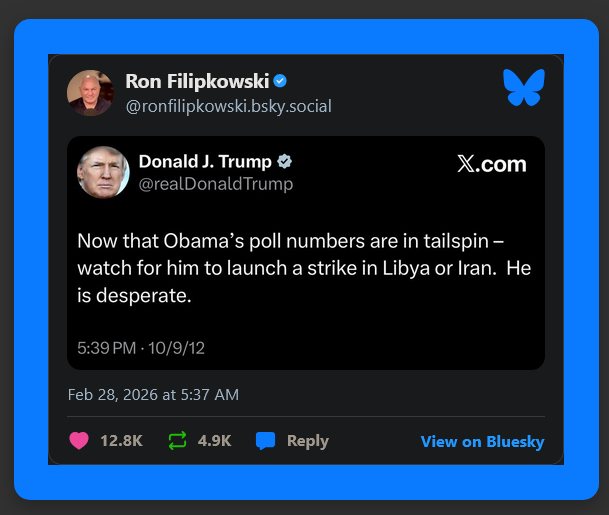This screenshot has height=515, width=609.
Task: Click the blue reply speech bubble icon
Action: pyautogui.click(x=265, y=441)
